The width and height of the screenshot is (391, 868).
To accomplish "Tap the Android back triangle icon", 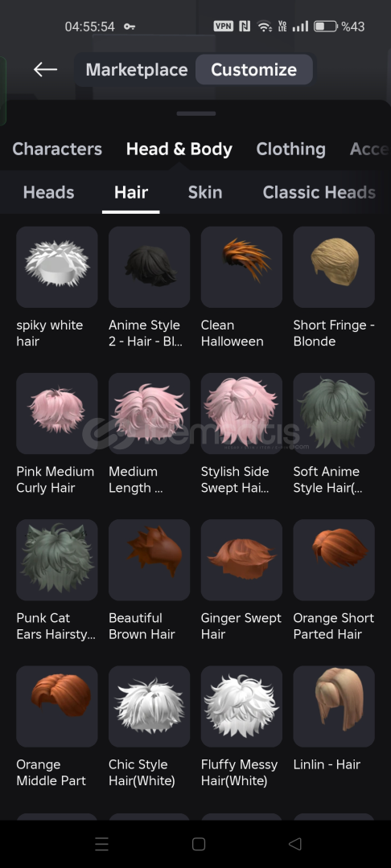I will pyautogui.click(x=294, y=844).
